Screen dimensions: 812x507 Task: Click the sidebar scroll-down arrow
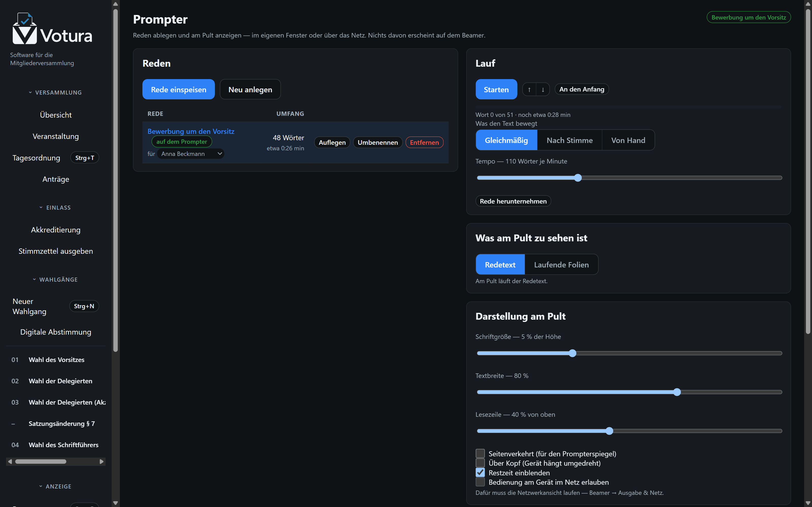(115, 503)
